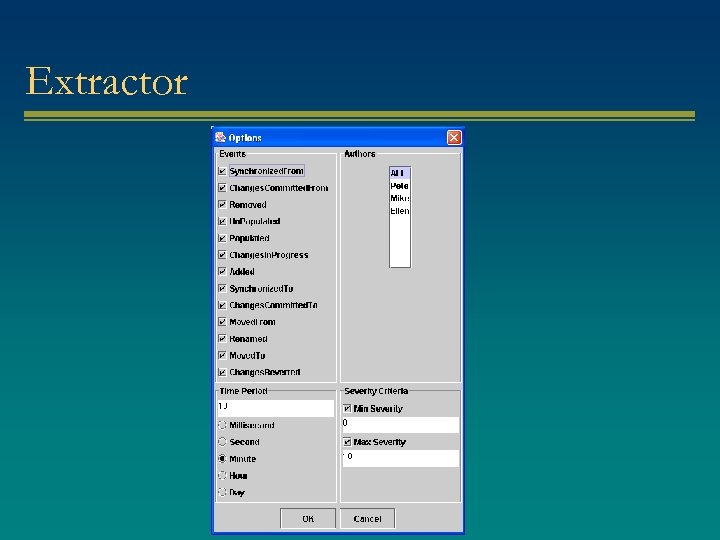Image resolution: width=720 pixels, height=540 pixels.
Task: Disable the ChangesReverted checkbox
Action: coord(222,372)
